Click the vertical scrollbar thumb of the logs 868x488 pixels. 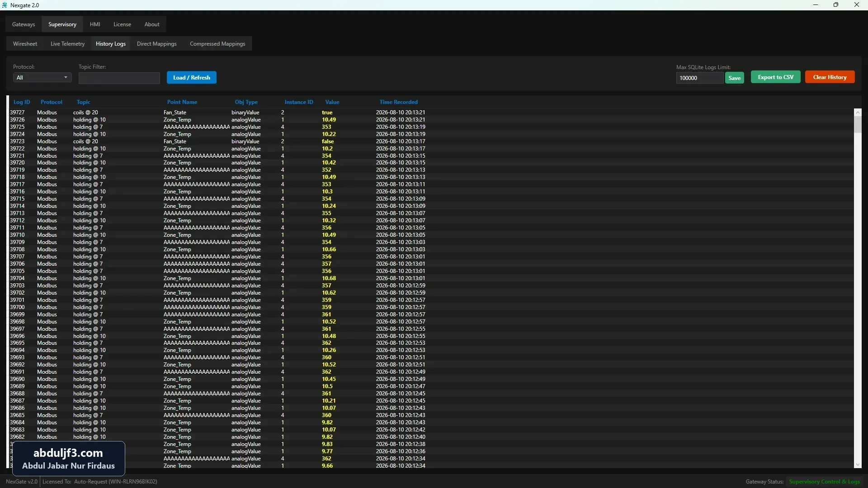click(858, 124)
